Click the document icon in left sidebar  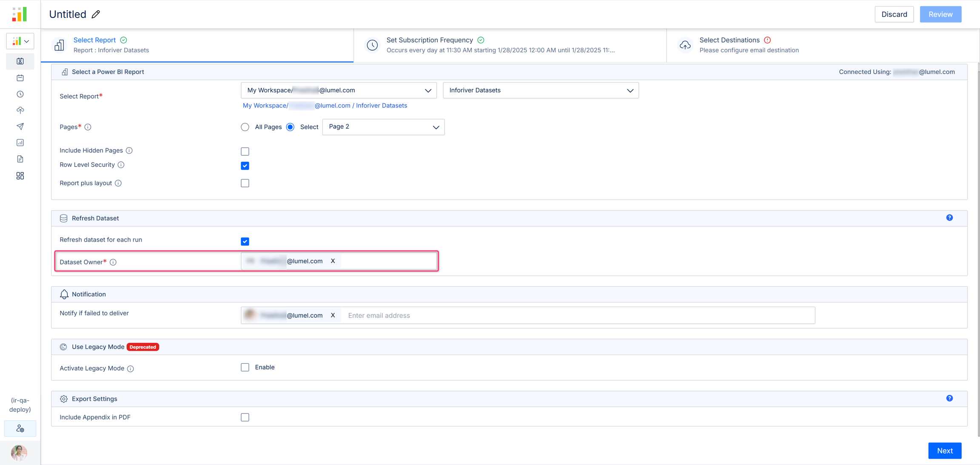tap(20, 159)
